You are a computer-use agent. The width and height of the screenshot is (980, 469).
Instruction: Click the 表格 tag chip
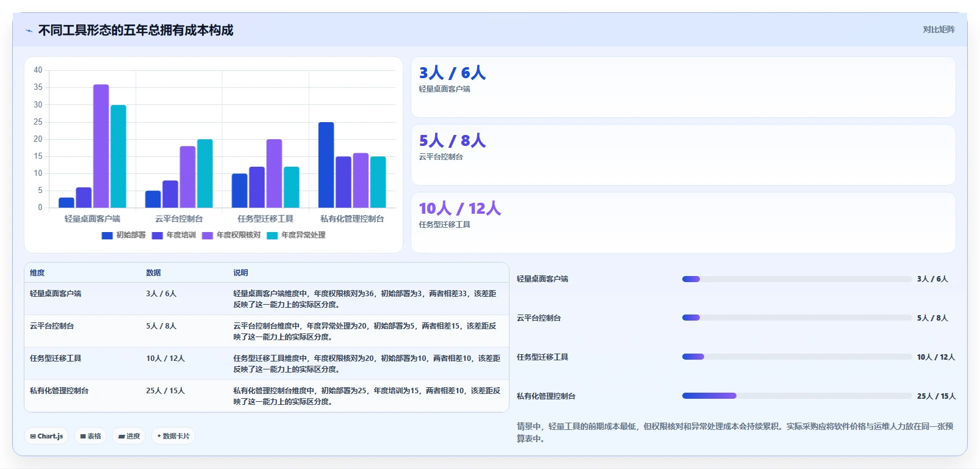(90, 436)
